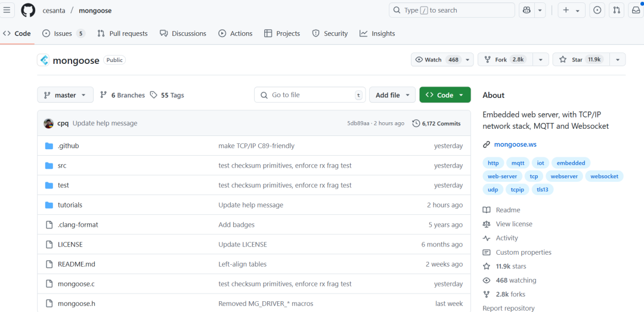Click the top search bar
The height and width of the screenshot is (312, 644).
point(452,10)
